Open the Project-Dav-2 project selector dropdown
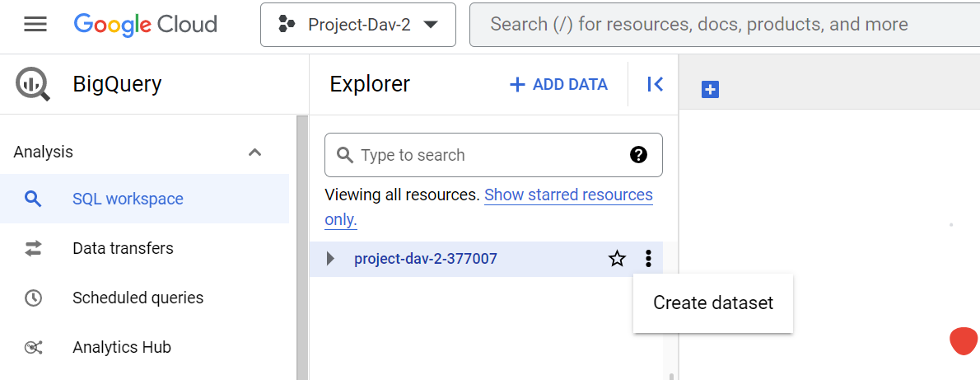The height and width of the screenshot is (380, 980). click(x=358, y=25)
